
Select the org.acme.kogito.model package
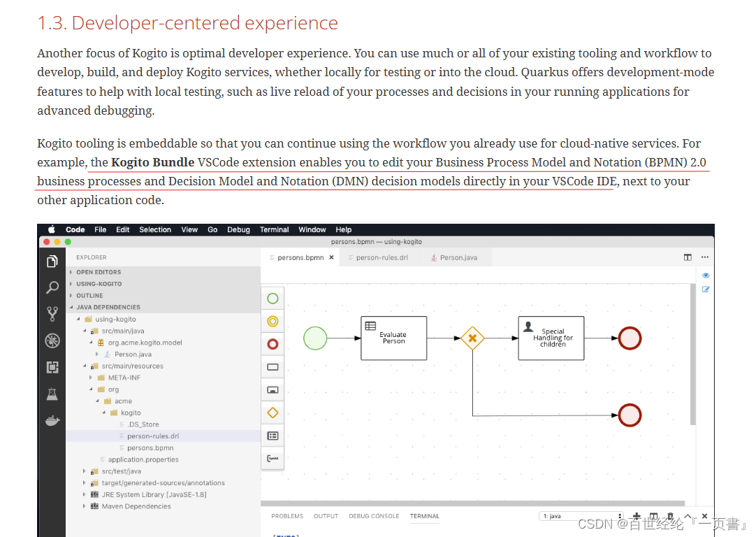coord(145,343)
